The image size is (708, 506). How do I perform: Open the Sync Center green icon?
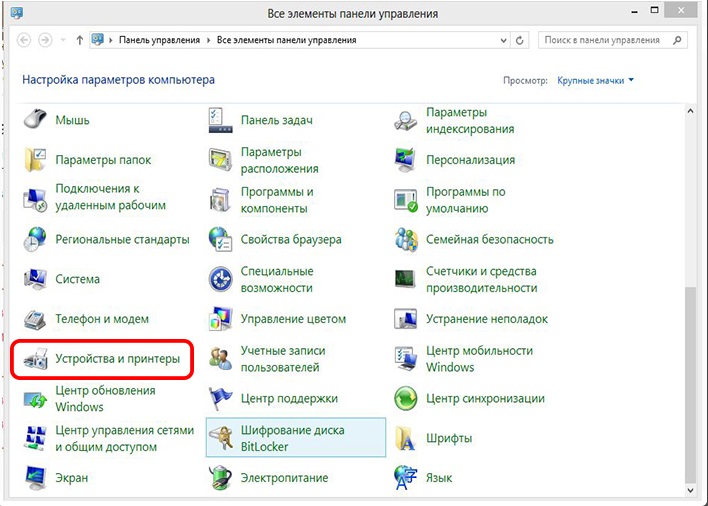(406, 398)
